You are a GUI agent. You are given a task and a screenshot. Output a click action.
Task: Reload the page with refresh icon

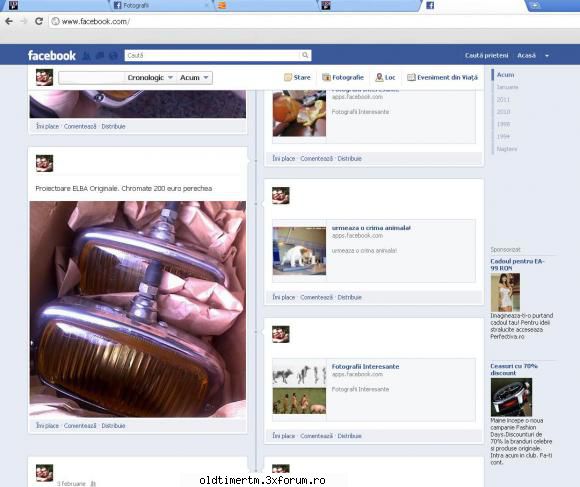[x=39, y=21]
